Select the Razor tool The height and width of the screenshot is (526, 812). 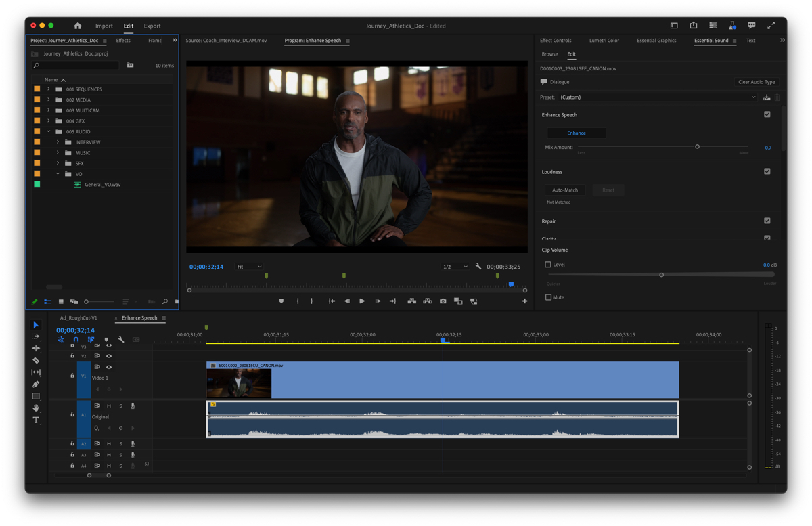[36, 360]
